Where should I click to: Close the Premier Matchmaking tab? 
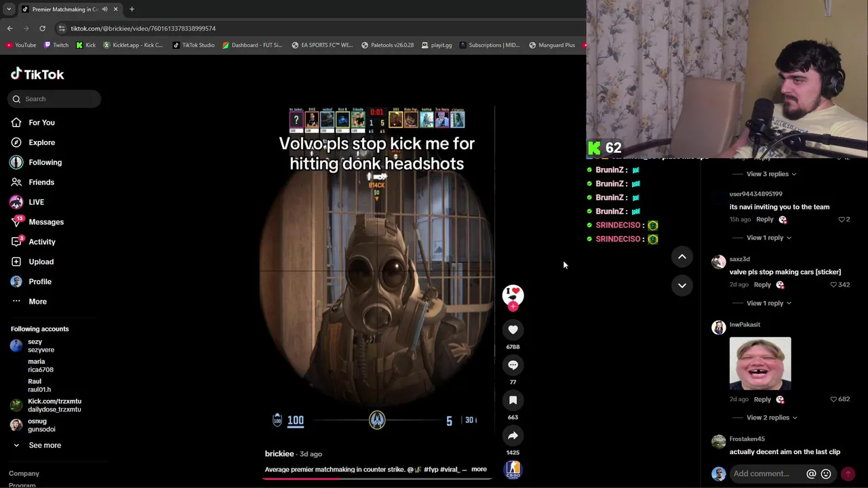tap(115, 9)
